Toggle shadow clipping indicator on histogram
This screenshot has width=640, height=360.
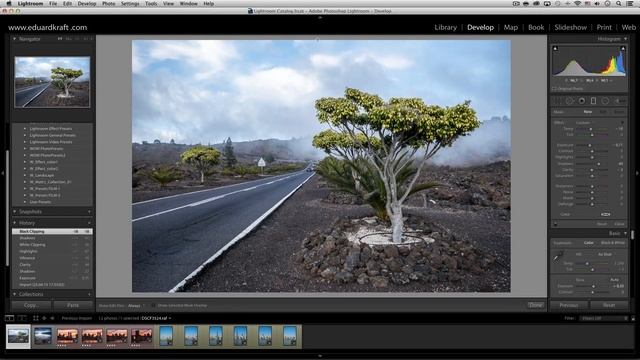[555, 49]
